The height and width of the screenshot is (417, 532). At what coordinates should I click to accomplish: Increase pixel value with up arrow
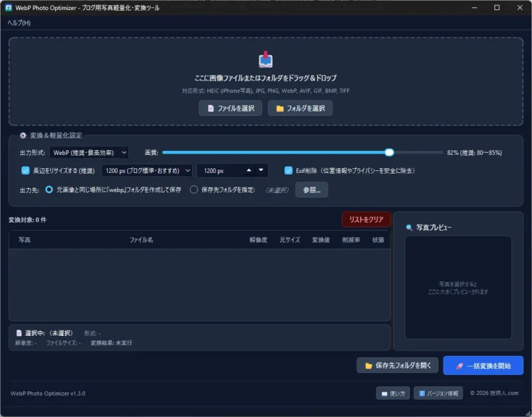(249, 170)
